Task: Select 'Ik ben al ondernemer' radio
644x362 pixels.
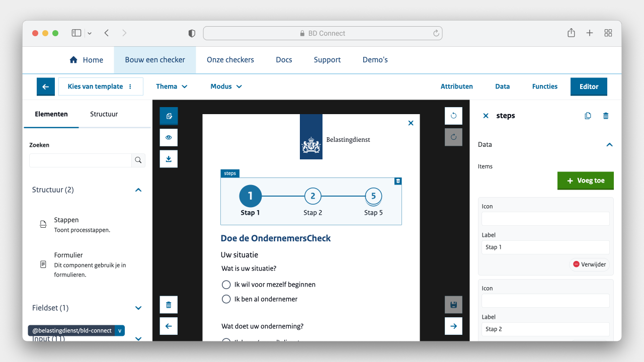Action: (226, 299)
